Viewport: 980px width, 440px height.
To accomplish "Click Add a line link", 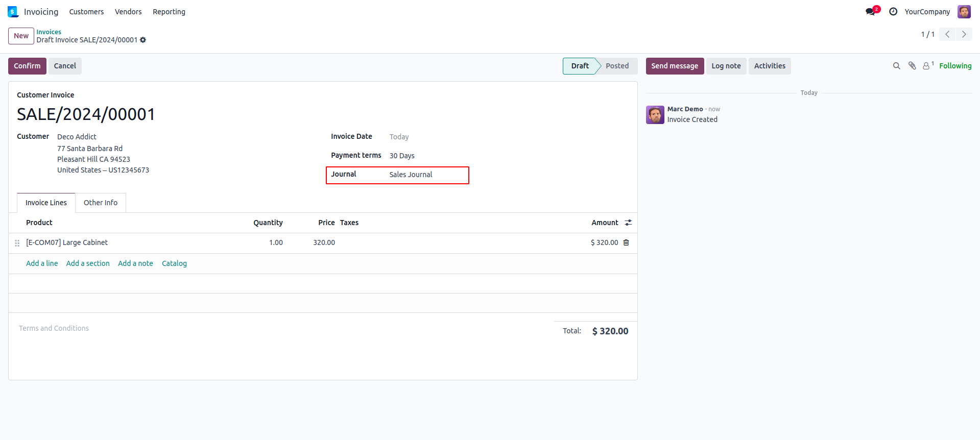I will click(42, 263).
